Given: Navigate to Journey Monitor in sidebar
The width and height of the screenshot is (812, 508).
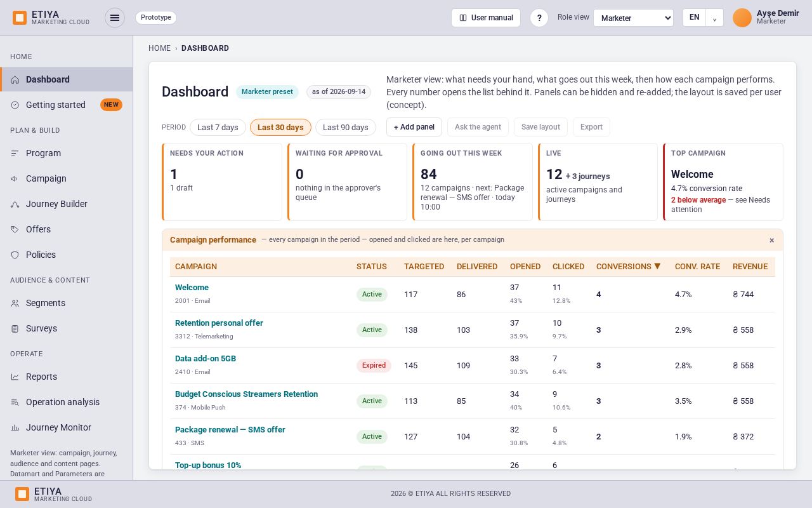Looking at the screenshot, I should pyautogui.click(x=67, y=427).
